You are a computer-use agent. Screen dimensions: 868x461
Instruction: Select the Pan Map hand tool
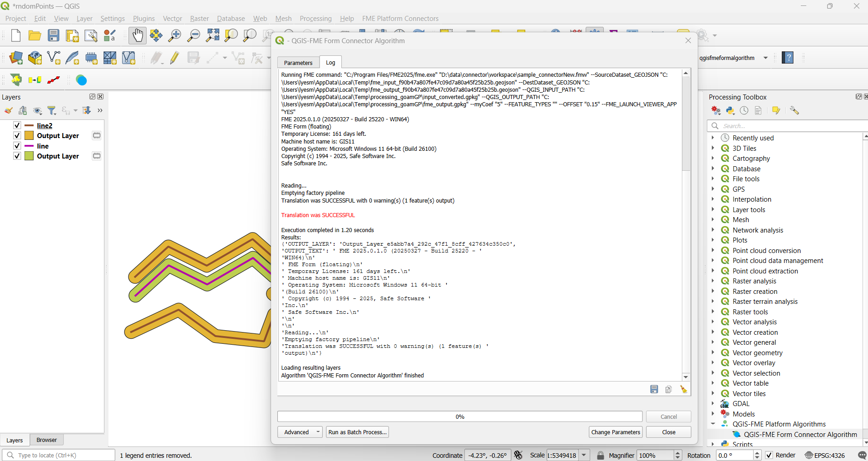(138, 35)
